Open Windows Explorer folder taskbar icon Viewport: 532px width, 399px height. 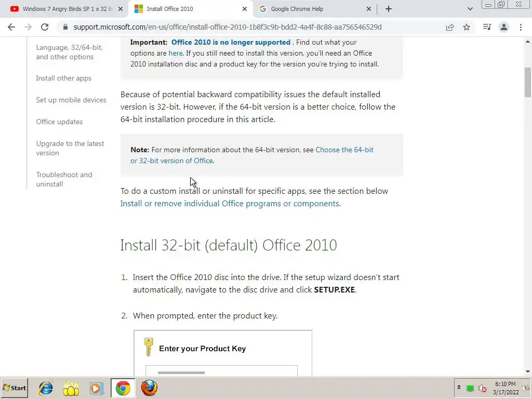(x=71, y=388)
